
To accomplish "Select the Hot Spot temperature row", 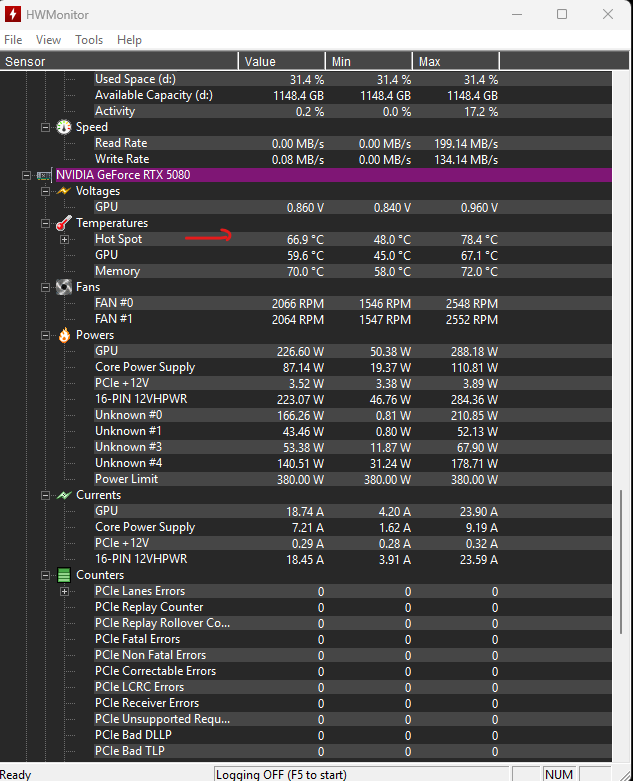I will click(353, 239).
